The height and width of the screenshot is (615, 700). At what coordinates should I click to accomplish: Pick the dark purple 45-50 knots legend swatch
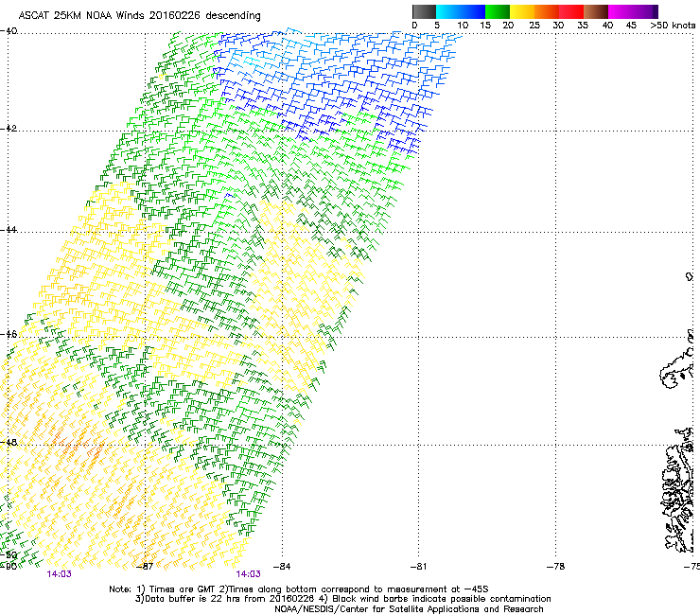click(x=645, y=11)
